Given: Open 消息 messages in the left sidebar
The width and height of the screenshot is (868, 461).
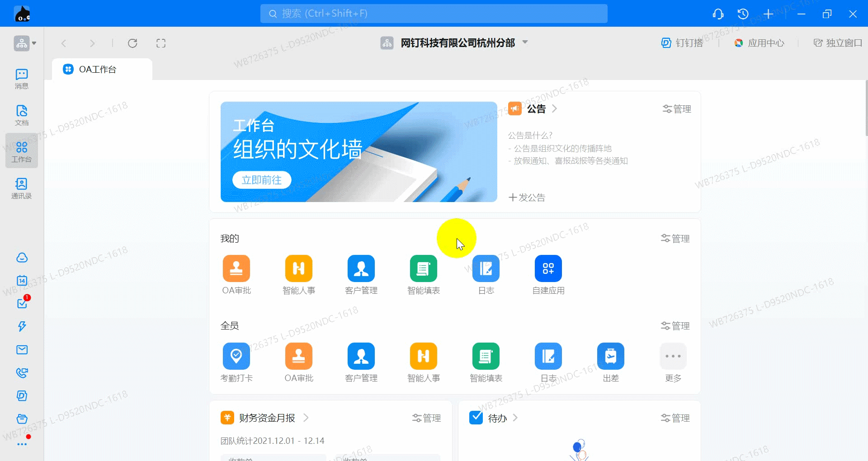Looking at the screenshot, I should click(21, 79).
